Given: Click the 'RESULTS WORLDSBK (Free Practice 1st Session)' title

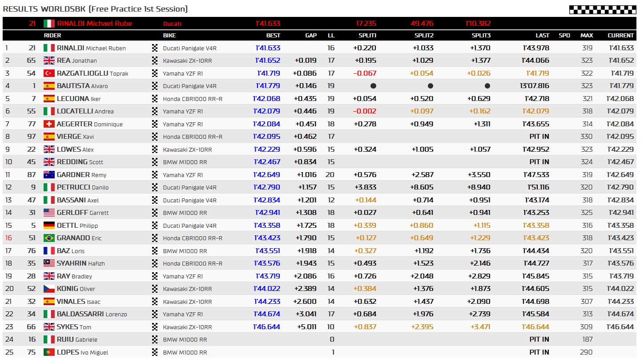Looking at the screenshot, I should [x=95, y=9].
